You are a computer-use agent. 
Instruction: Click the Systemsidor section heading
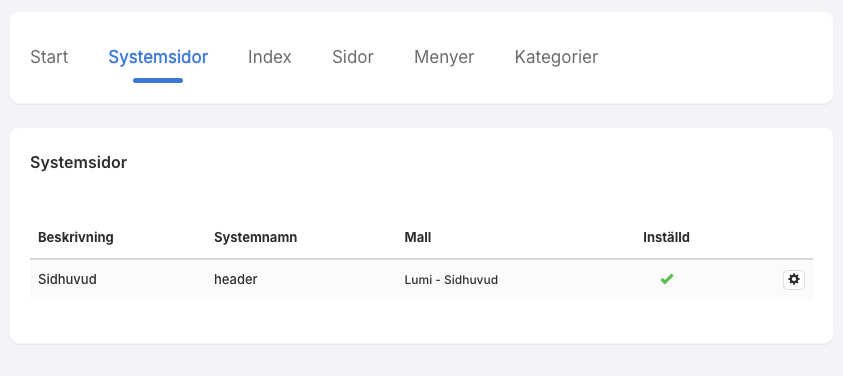click(78, 162)
